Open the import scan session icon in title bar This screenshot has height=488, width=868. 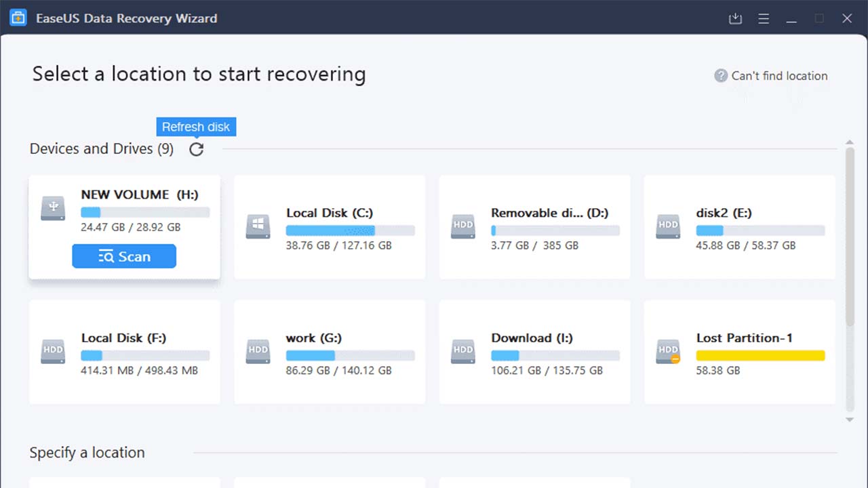(735, 19)
